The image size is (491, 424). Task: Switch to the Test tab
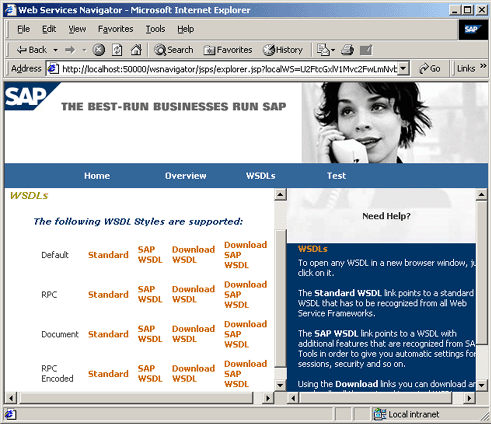coord(336,176)
